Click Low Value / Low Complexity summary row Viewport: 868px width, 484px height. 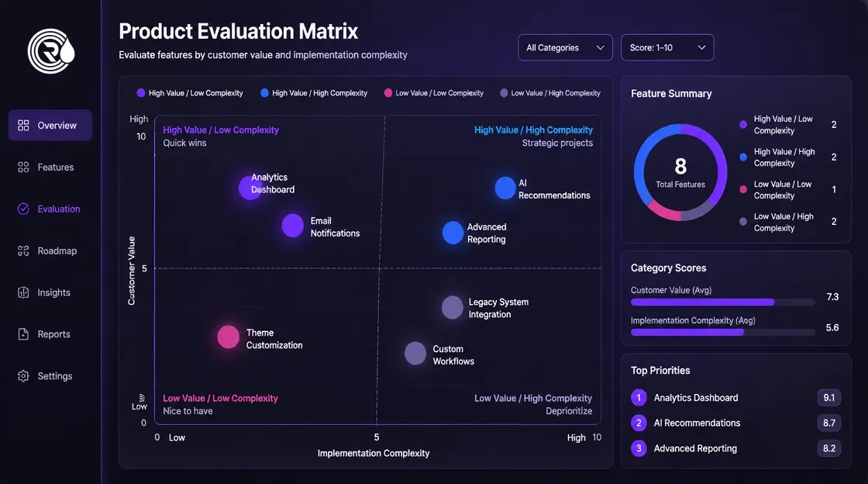click(788, 189)
